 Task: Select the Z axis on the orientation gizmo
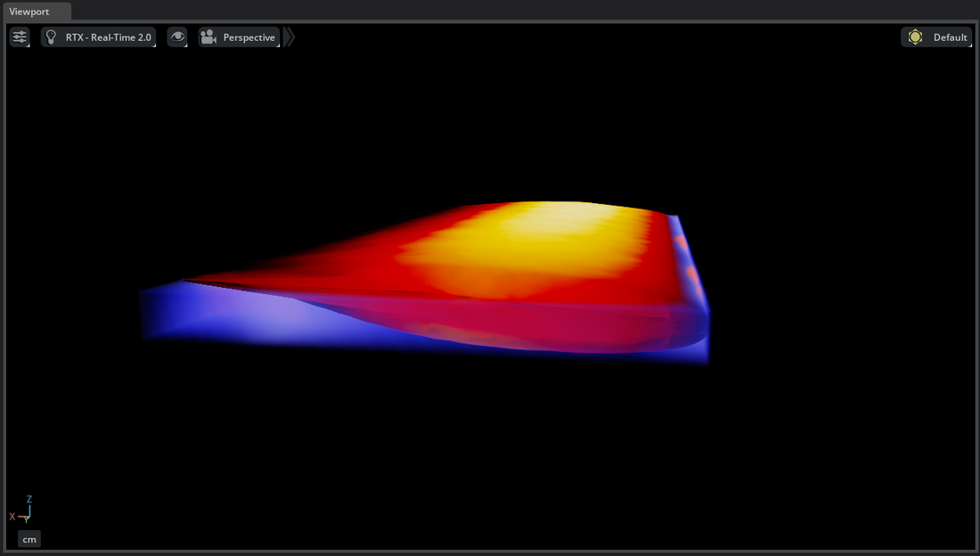(x=28, y=500)
